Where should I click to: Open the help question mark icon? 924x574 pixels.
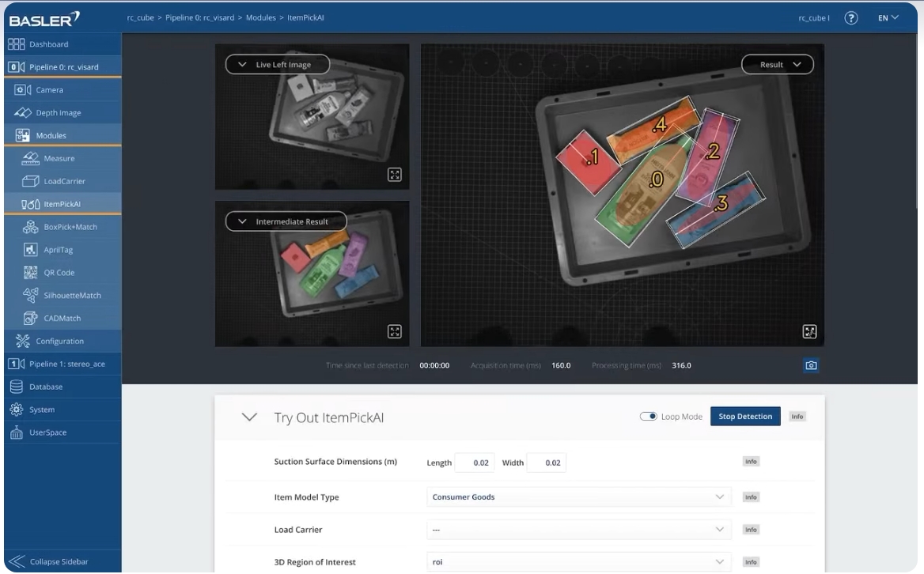pos(851,18)
